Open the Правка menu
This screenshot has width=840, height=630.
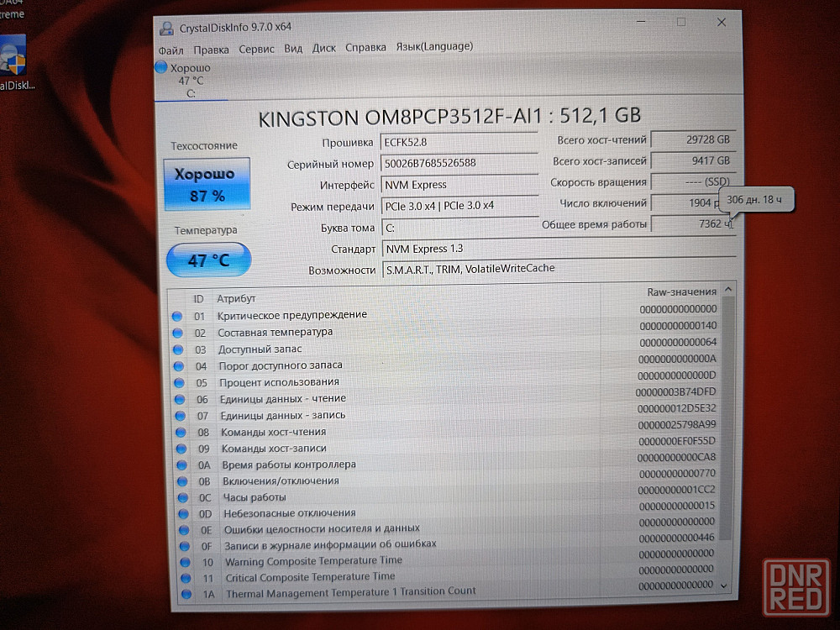coord(211,50)
